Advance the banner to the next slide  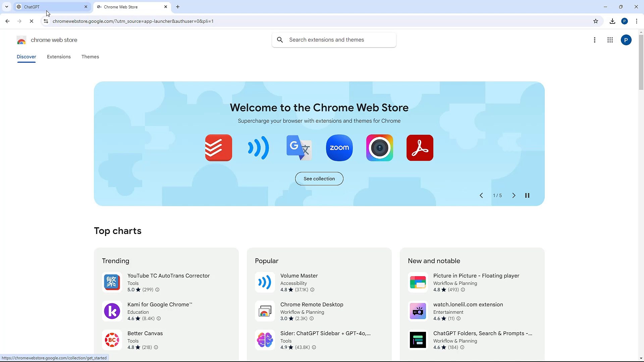[x=514, y=195]
